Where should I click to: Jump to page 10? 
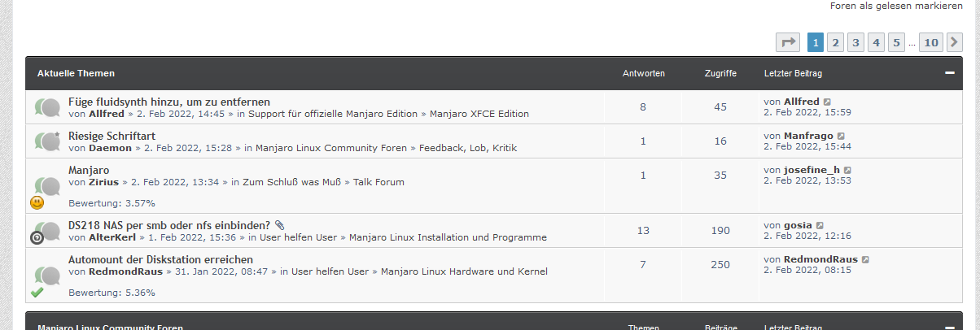tap(931, 42)
